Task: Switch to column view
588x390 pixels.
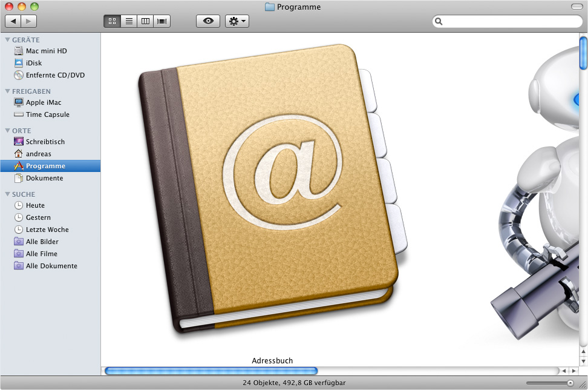Action: (145, 21)
